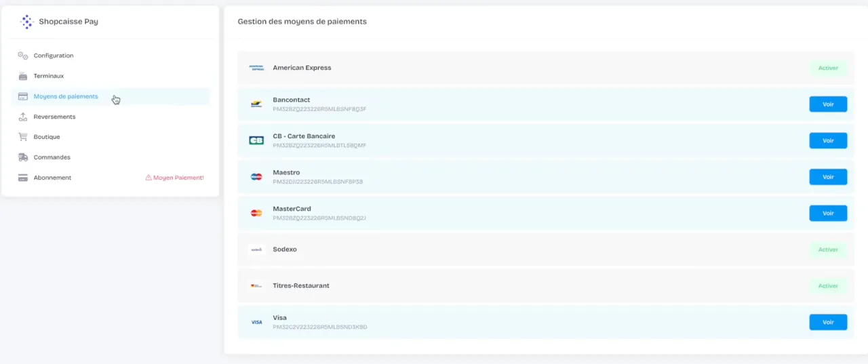Select the Titres-Restaurant row name
Screen dimensions: 868x364
301,285
